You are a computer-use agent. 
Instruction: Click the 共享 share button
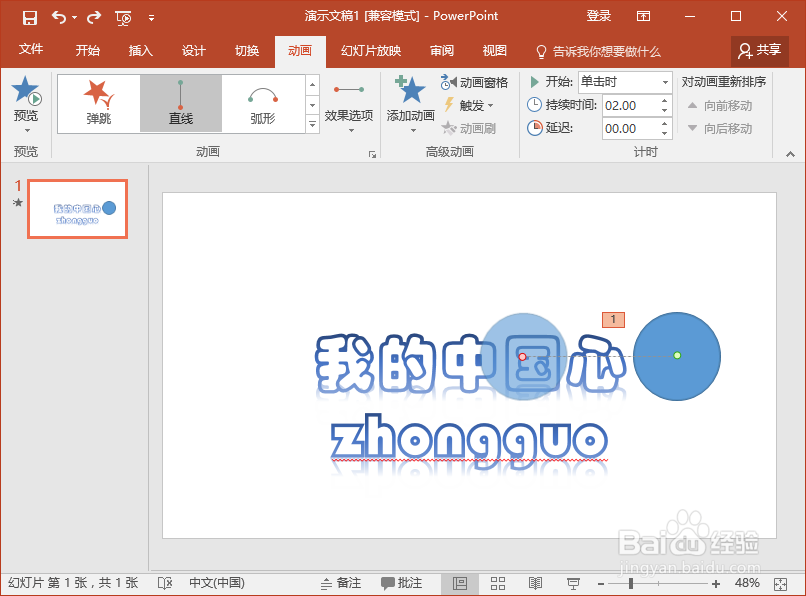760,50
